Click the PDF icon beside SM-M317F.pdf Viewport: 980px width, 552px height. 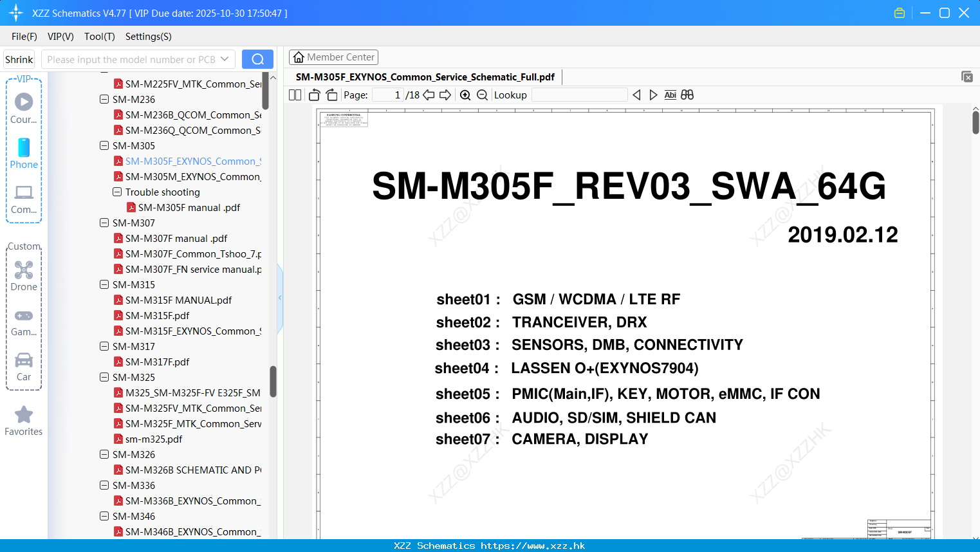click(x=118, y=362)
